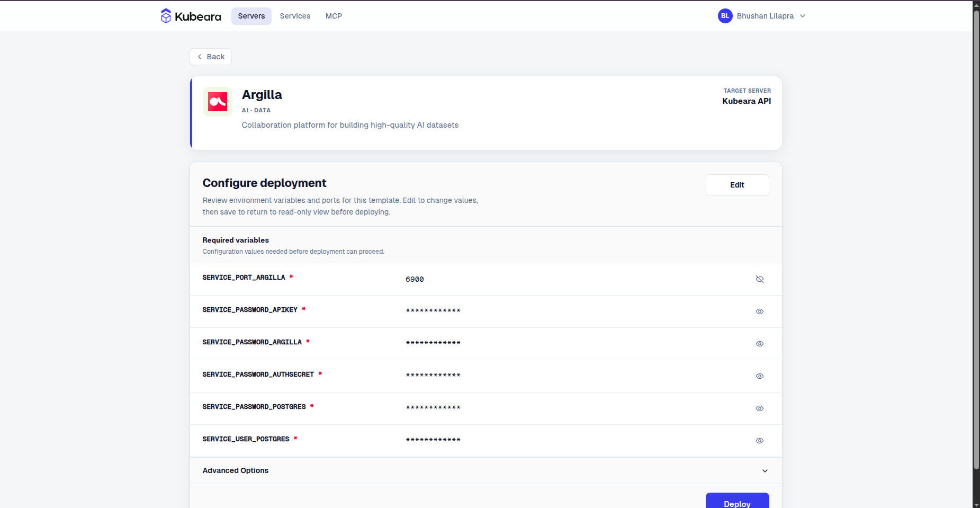Image resolution: width=980 pixels, height=508 pixels.
Task: Click the Kubeara logo icon
Action: (x=166, y=16)
